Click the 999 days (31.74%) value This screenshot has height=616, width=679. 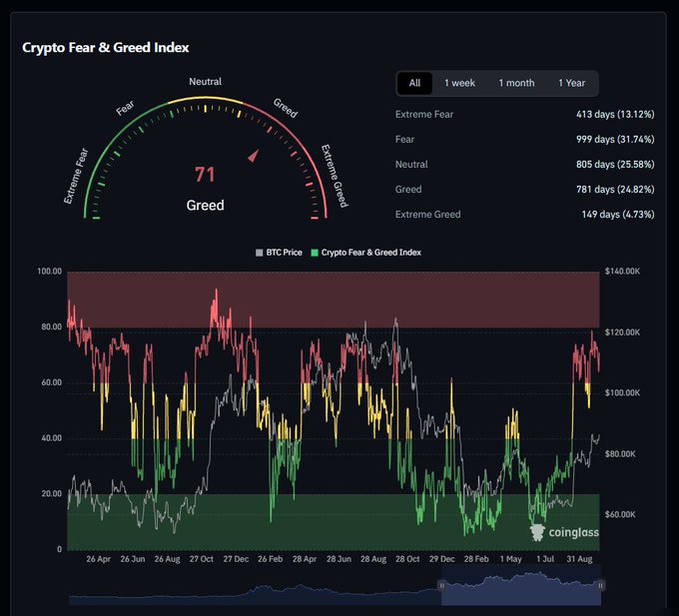(615, 140)
